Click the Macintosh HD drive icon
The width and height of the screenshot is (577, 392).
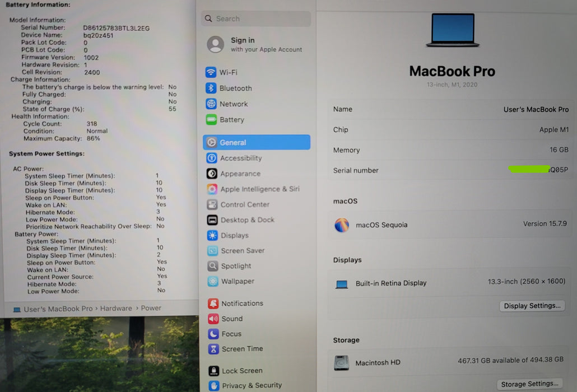tap(342, 362)
